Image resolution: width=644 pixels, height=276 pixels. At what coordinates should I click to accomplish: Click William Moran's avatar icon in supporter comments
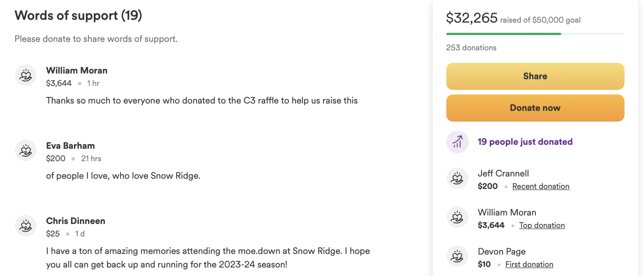point(26,75)
